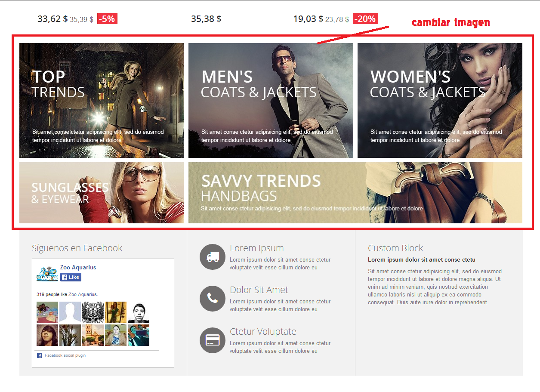Screen dimensions: 540x392
Task: Click the Ctetur Voluptate heading
Action: 263,331
